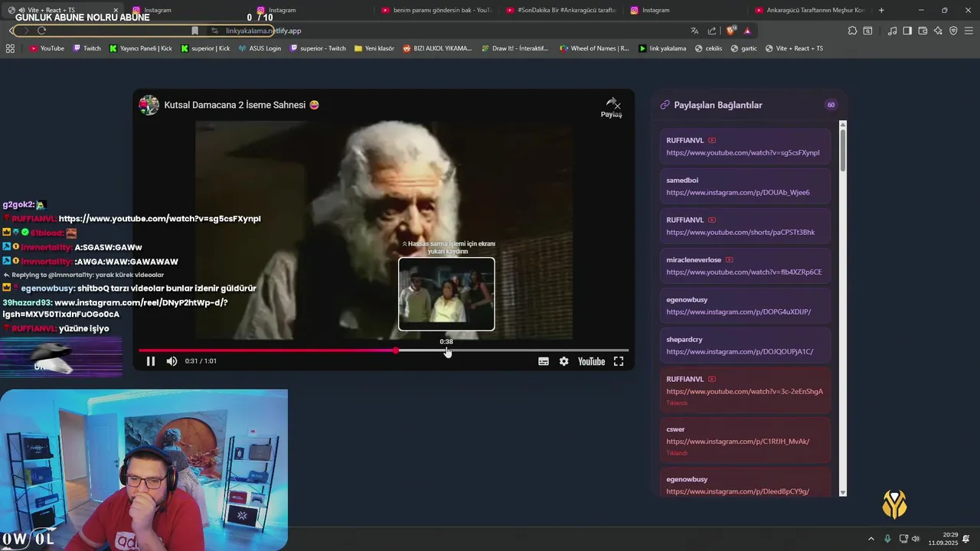Reload the page with the refresh icon
The image size is (980, 551).
41,31
